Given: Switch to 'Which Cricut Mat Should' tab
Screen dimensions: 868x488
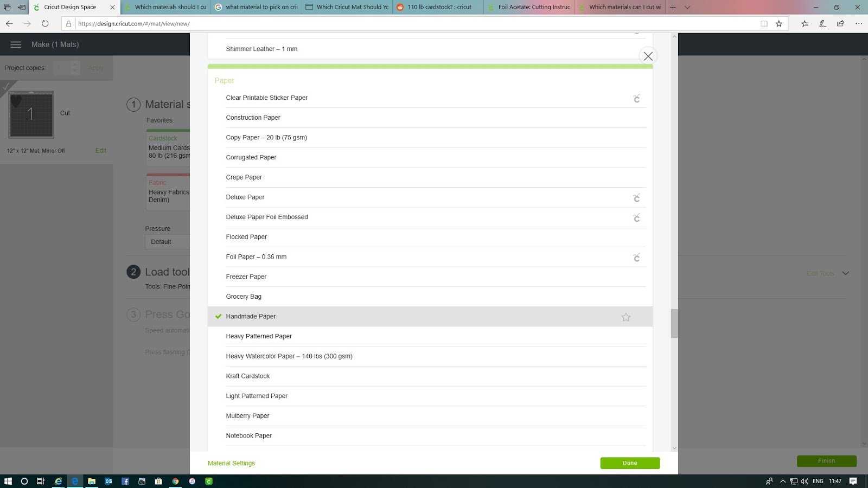Looking at the screenshot, I should coord(347,7).
